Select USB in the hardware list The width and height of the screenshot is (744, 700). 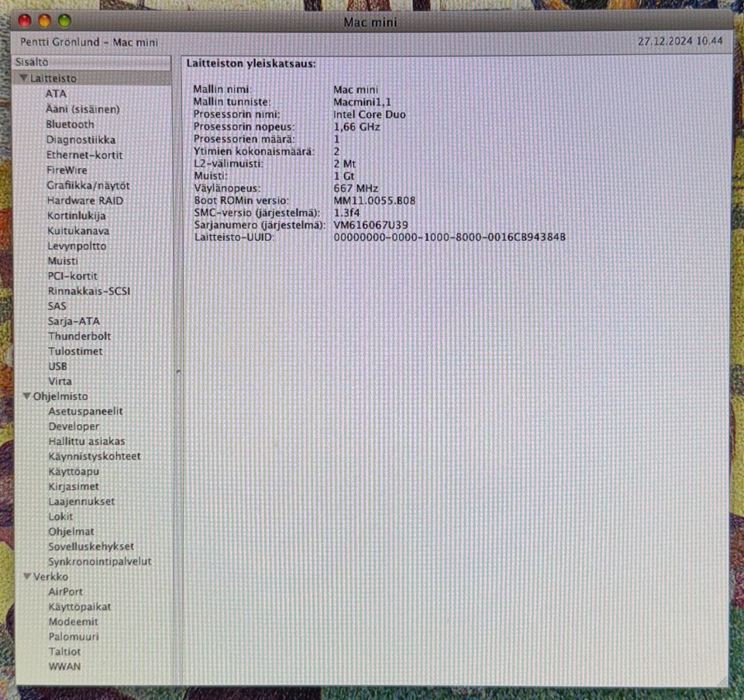tap(57, 367)
